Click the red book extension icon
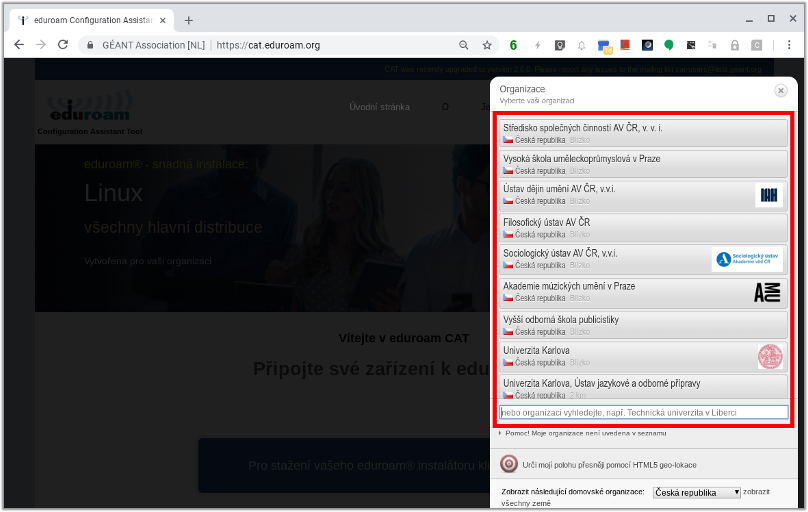Viewport: 808px width, 512px height. [x=625, y=45]
